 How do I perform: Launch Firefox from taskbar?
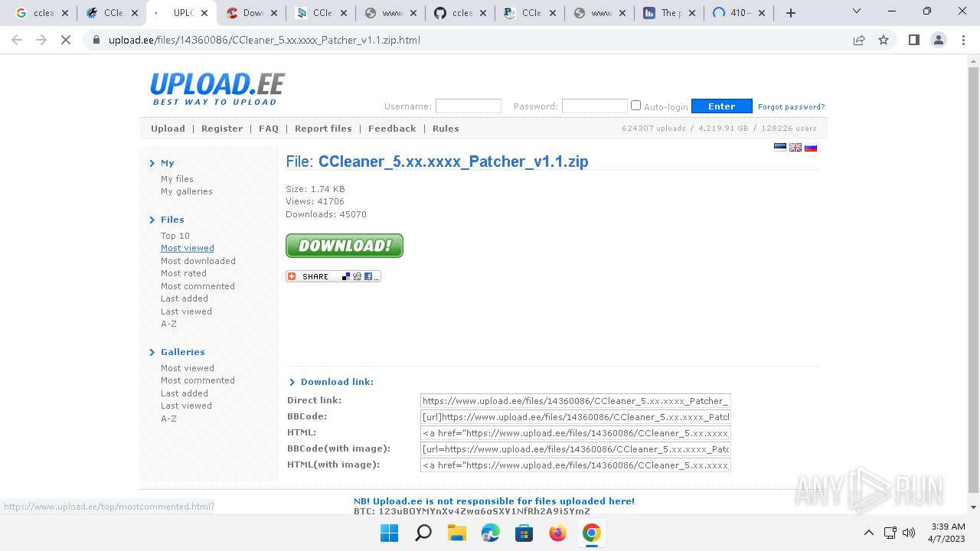pyautogui.click(x=558, y=533)
